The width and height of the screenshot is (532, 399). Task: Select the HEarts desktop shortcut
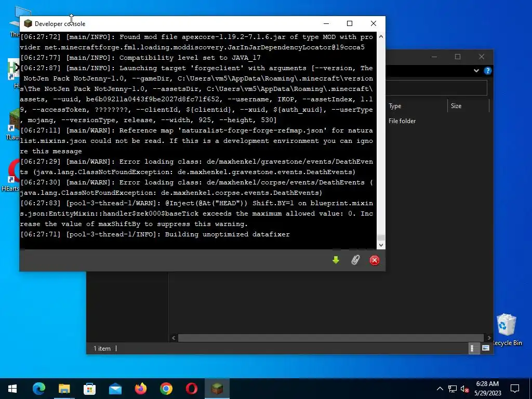tap(11, 176)
